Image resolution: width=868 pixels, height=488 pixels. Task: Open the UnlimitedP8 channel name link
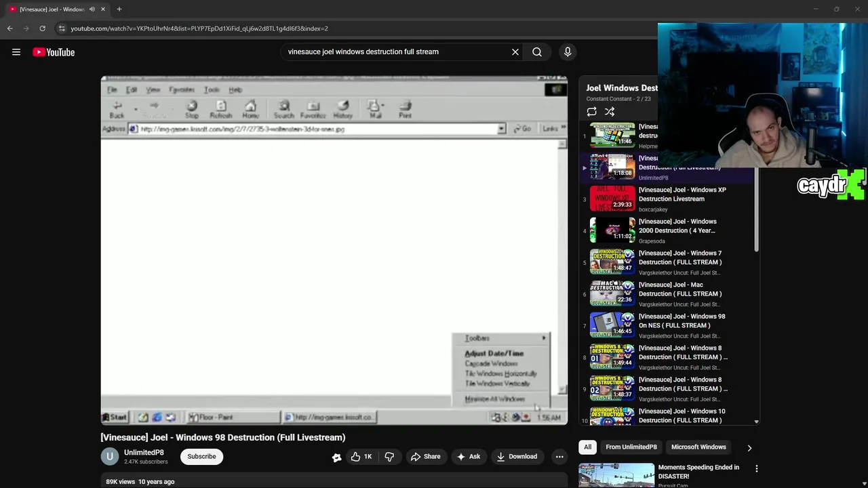tap(144, 452)
